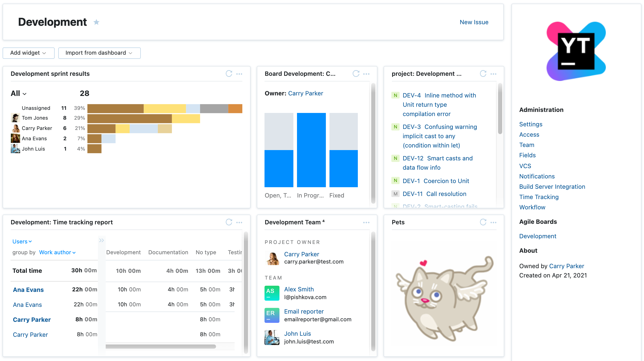Click the refresh icon on Board Development widget
The image size is (644, 361).
pos(356,73)
